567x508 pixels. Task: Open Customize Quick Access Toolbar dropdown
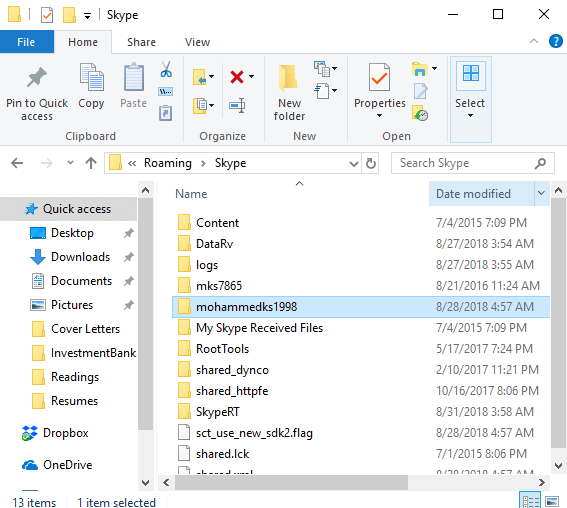pos(88,16)
